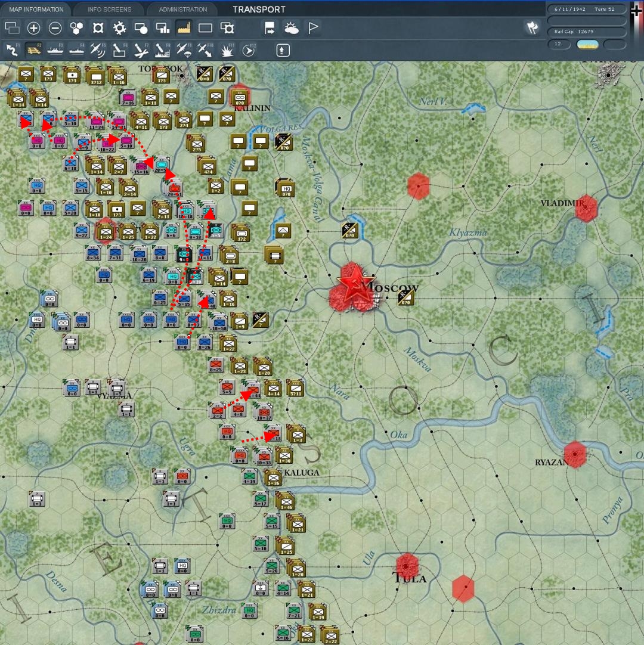Choose air transport parachute mode (F9)
The width and height of the screenshot is (644, 645).
click(184, 51)
